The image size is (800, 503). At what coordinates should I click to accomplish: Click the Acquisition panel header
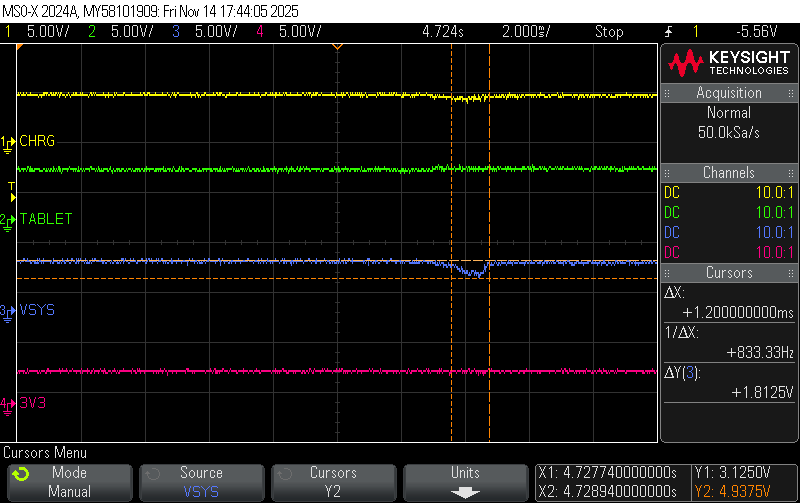[x=729, y=93]
